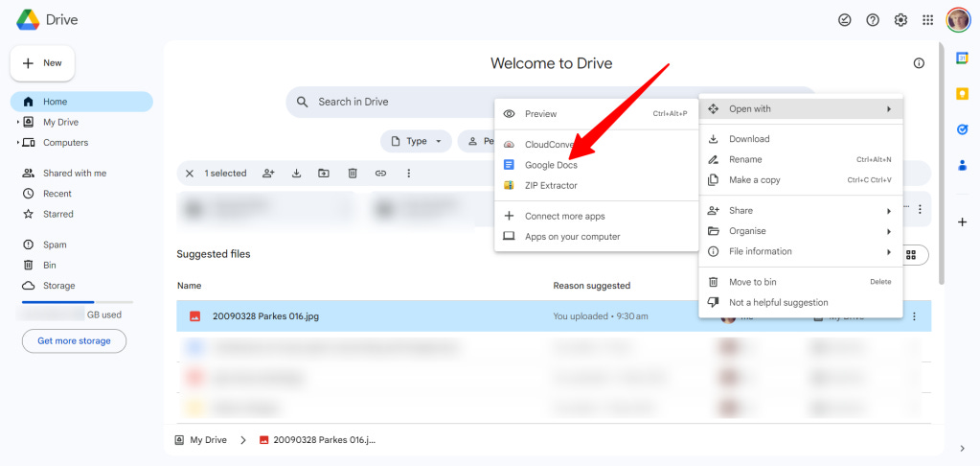Click the vertical scrollbar of file list
The image size is (980, 466).
(x=942, y=163)
